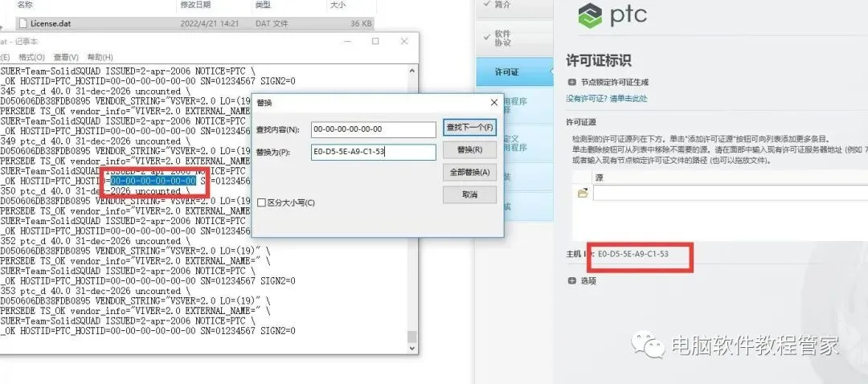Expand 节点锁定许可证生成 section

(572, 82)
